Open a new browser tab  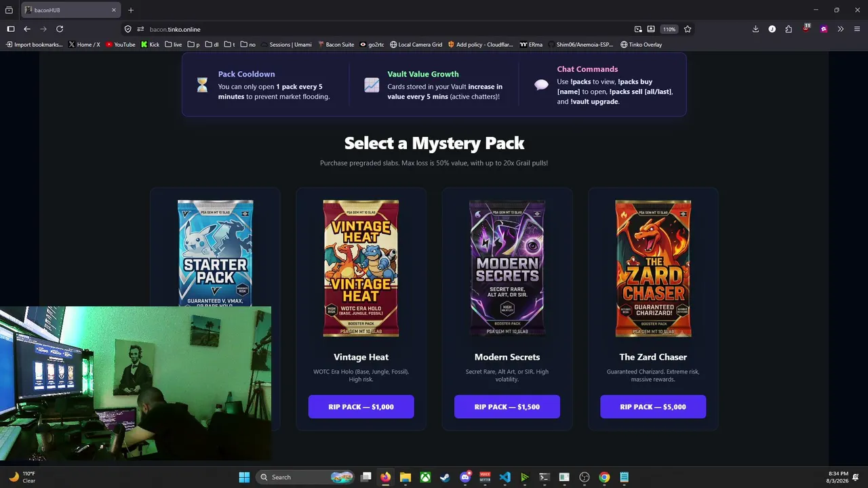point(131,10)
